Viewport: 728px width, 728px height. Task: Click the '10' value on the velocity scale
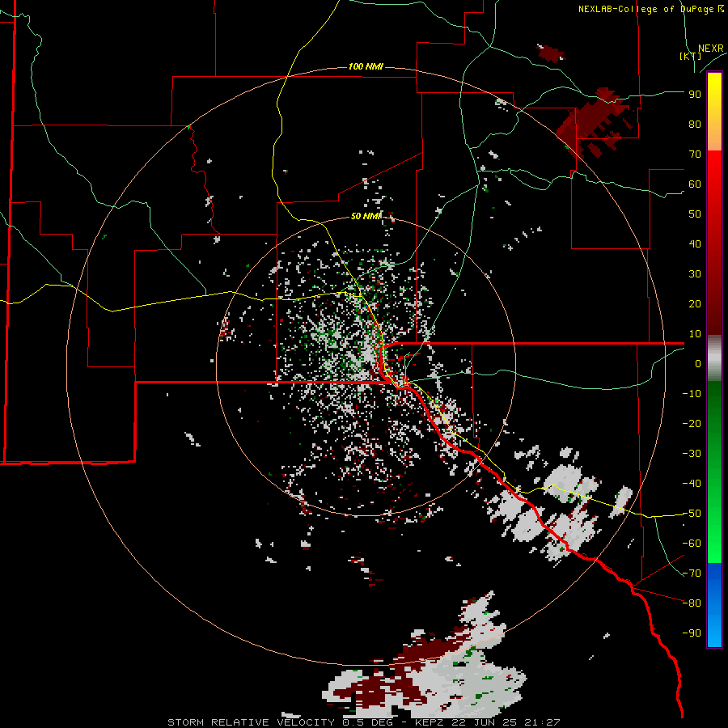695,334
